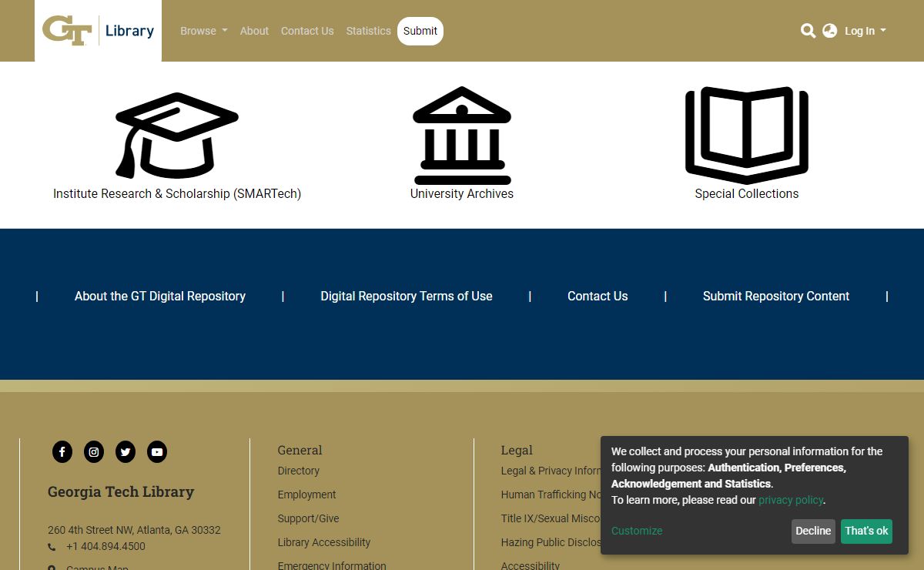This screenshot has width=924, height=570.
Task: Expand the Log In dropdown
Action: point(865,31)
